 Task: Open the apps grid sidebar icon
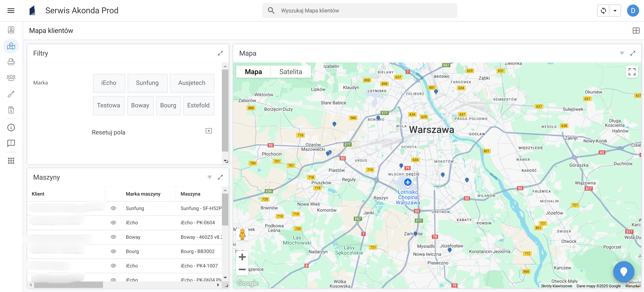[x=11, y=161]
